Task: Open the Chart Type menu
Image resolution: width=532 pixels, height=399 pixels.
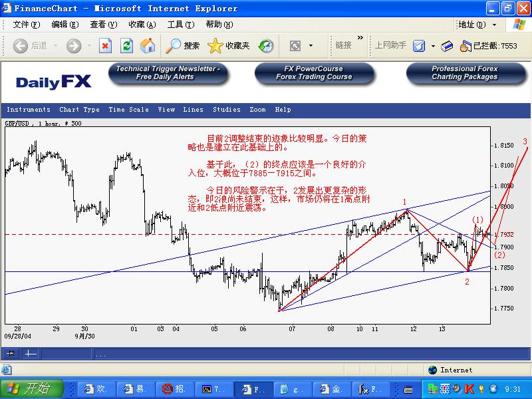Action: click(x=79, y=110)
